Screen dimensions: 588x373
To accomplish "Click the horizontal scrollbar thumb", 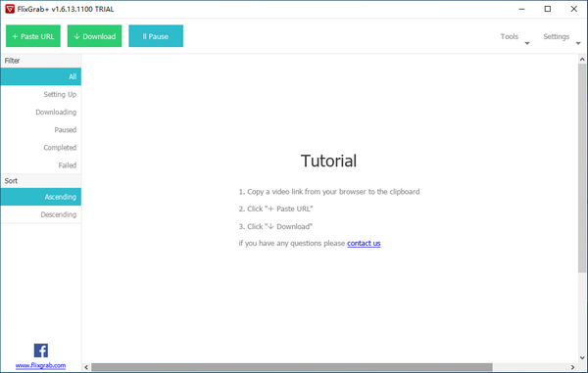I will point(292,367).
